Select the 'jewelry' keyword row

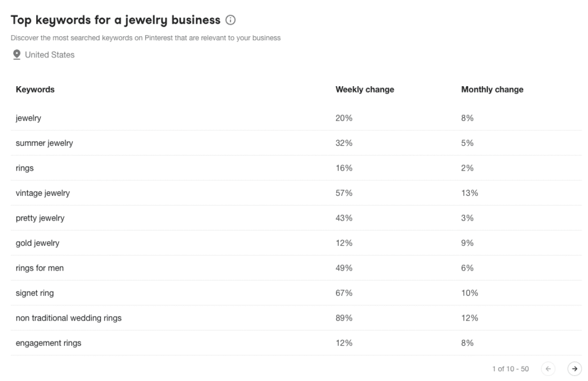[28, 118]
